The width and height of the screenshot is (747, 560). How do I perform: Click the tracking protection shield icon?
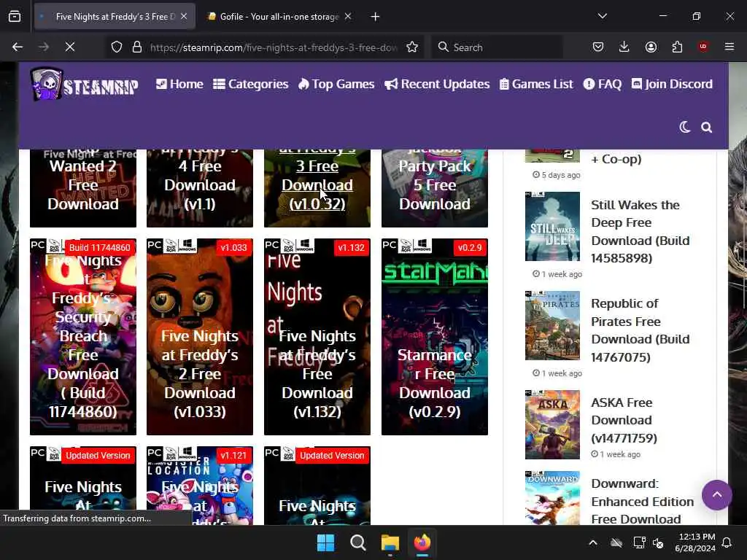click(117, 47)
